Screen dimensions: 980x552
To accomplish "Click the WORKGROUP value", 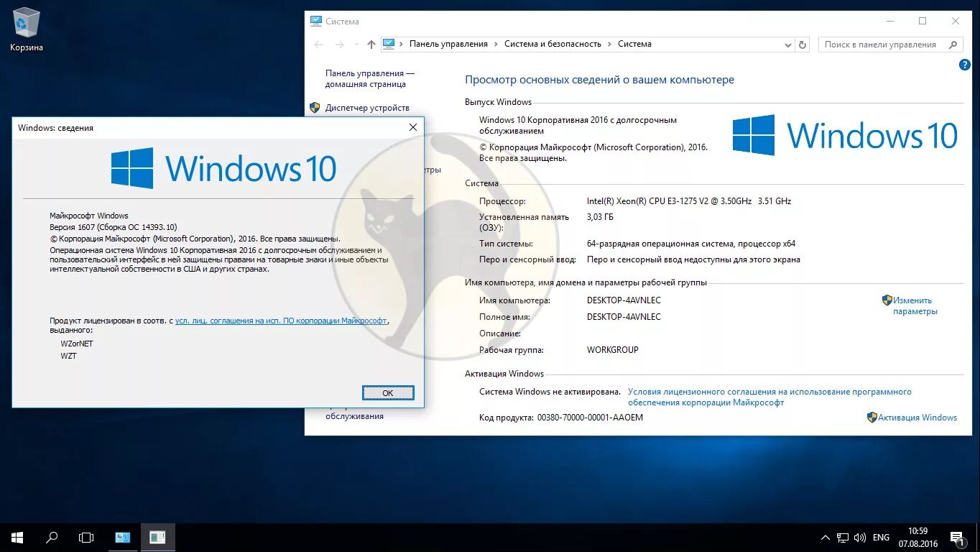I will [x=613, y=350].
